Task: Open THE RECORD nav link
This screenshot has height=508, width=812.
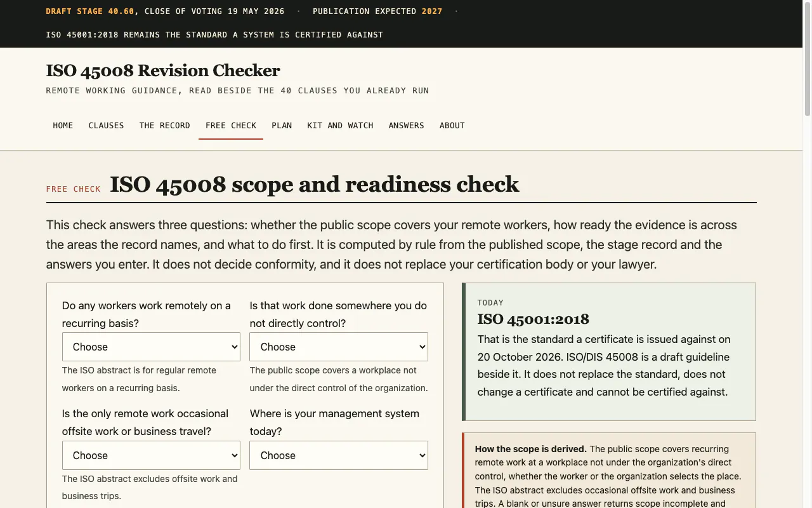Action: click(x=164, y=126)
